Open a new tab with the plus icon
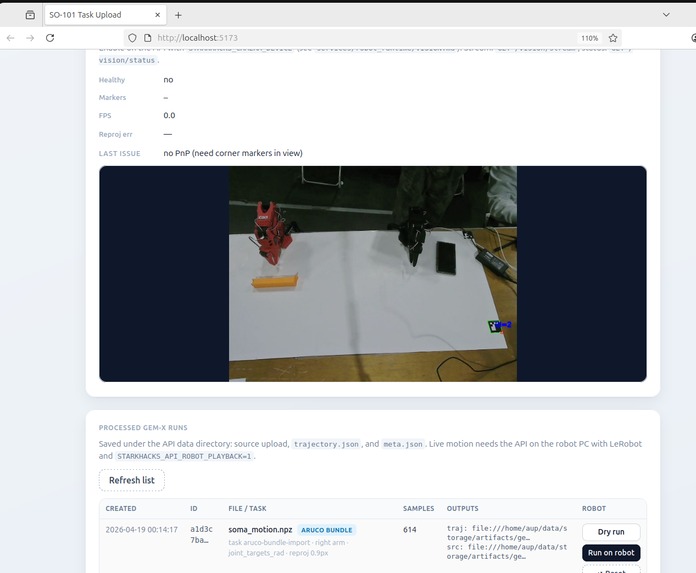 178,15
